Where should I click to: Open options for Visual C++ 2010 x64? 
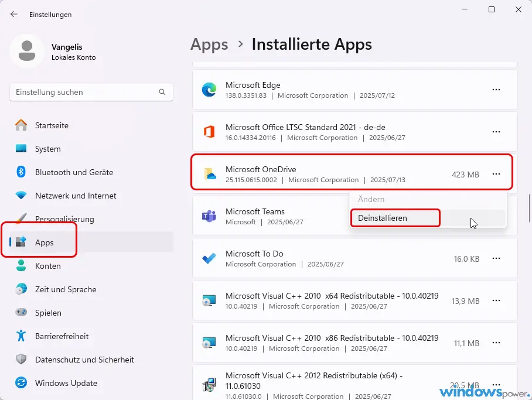tap(496, 300)
